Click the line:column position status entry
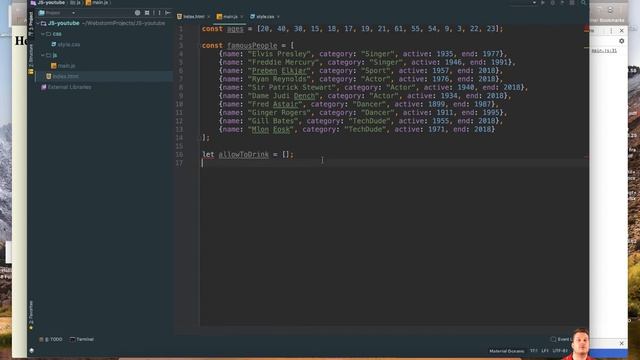The image size is (640, 360). click(533, 351)
